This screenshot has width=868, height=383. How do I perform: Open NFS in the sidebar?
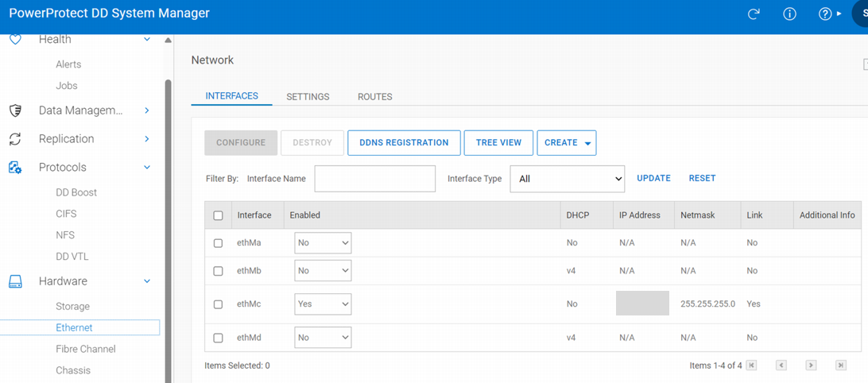[64, 235]
